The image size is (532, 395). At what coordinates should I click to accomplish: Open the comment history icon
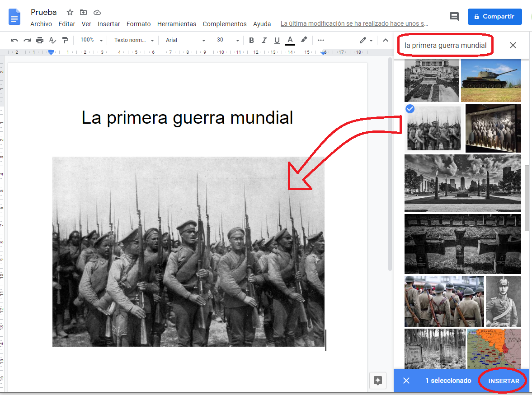coord(454,17)
